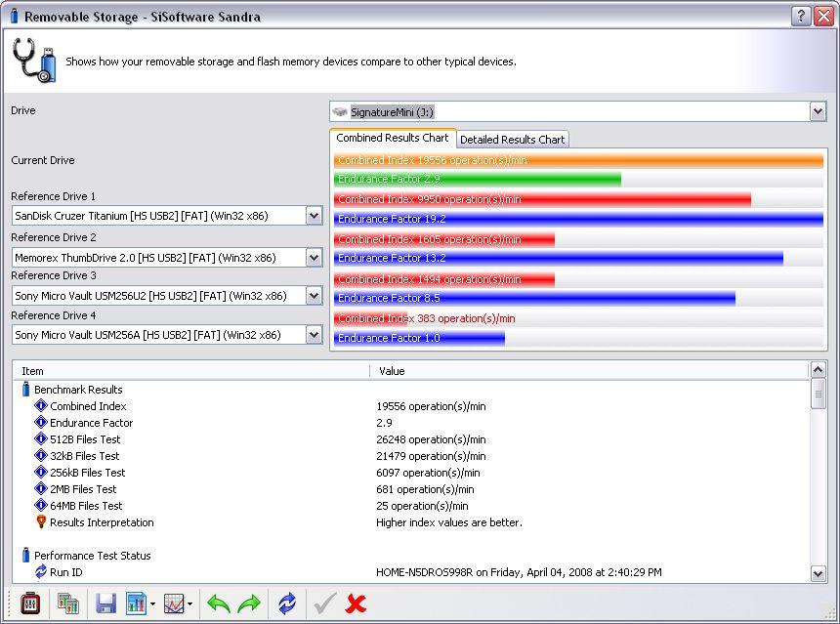Click the 32kB Files Test row icon
Viewport: 840px width, 624px height.
pos(41,455)
